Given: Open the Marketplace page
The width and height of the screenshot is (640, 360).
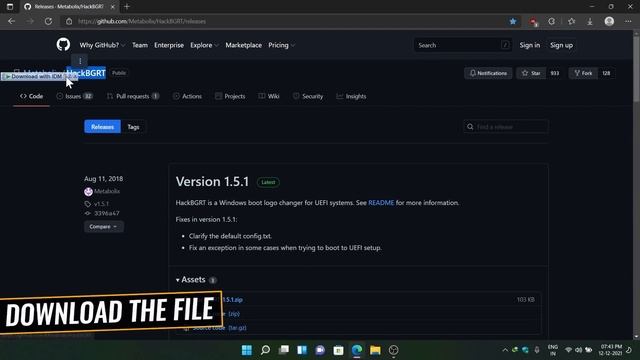Looking at the screenshot, I should (x=244, y=45).
